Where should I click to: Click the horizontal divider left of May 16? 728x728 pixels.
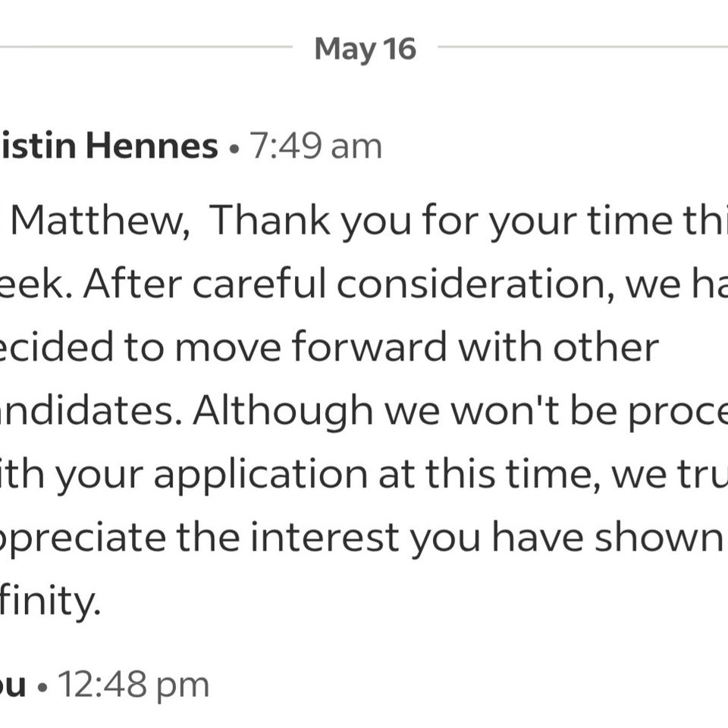(x=146, y=47)
